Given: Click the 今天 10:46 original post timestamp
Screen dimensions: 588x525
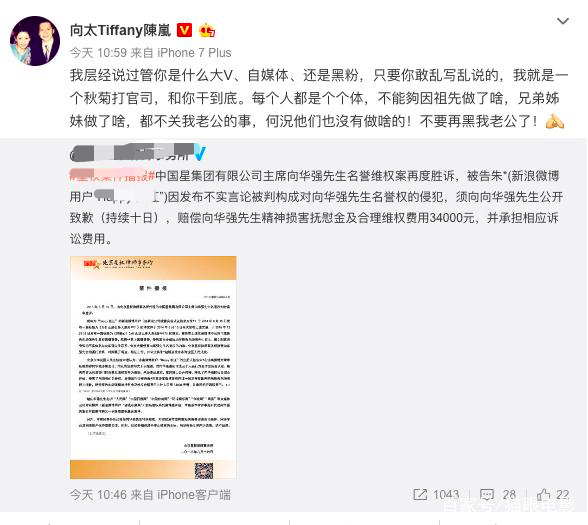Looking at the screenshot, I should click(x=98, y=495).
